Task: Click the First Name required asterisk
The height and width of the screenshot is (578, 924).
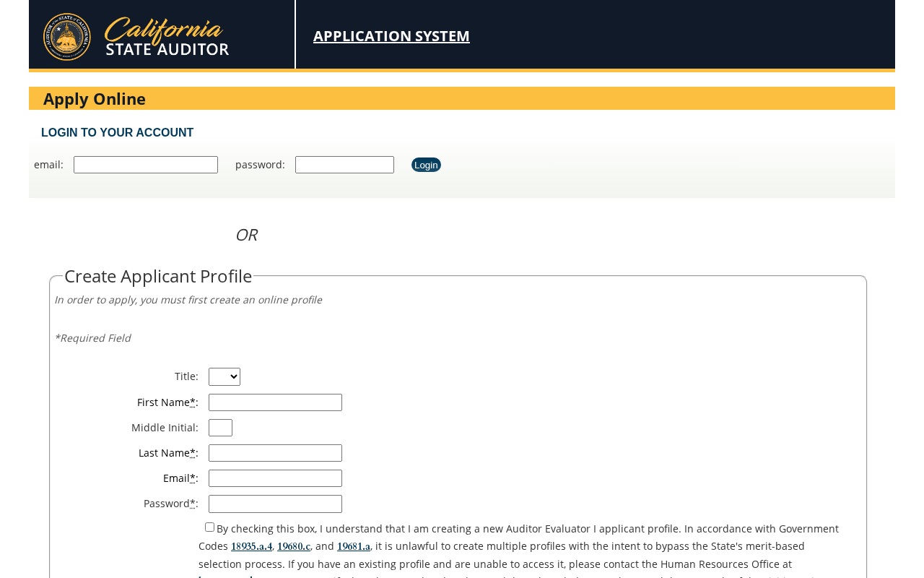Action: pos(193,402)
